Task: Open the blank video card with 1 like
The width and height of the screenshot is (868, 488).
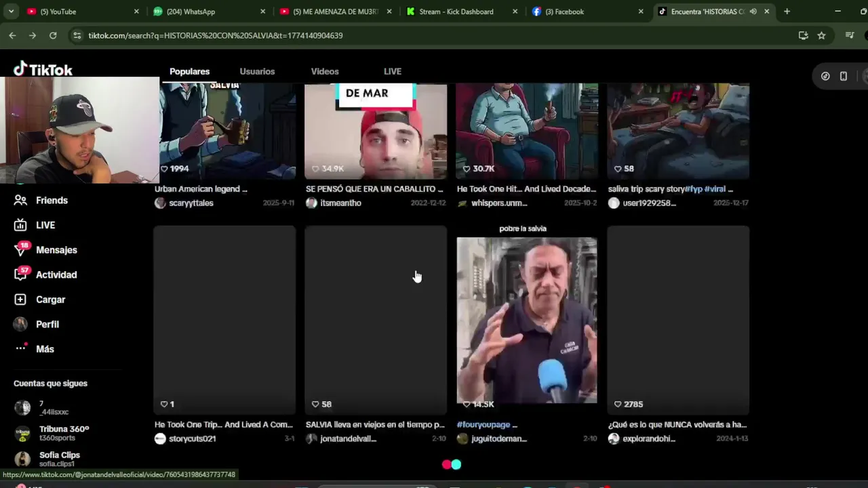Action: pos(224,320)
